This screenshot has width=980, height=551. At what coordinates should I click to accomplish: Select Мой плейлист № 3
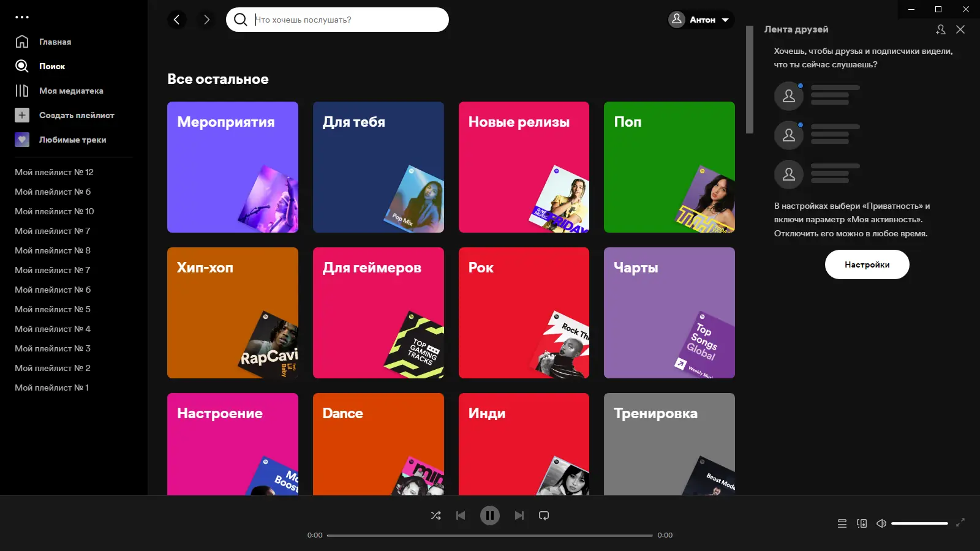pyautogui.click(x=53, y=348)
